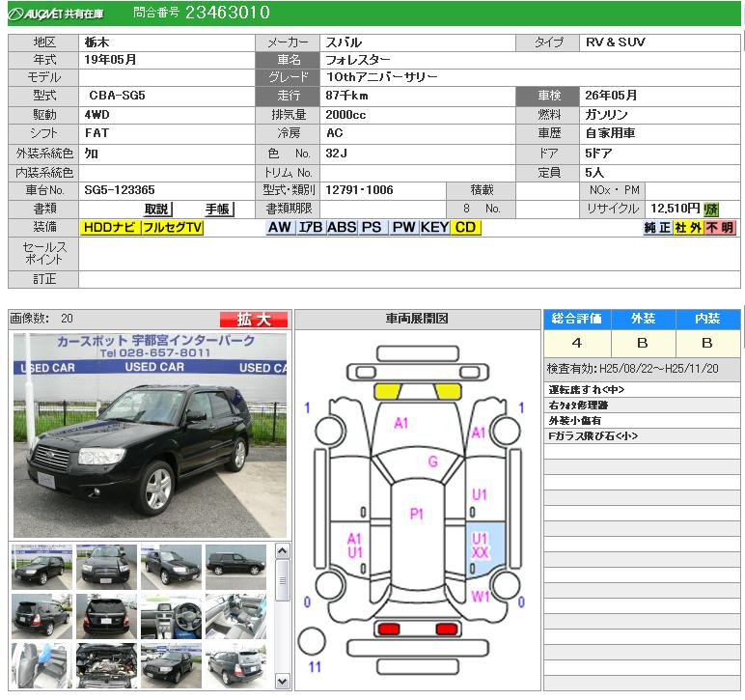Screen dimensions: 745x700
Task: Click the P1 roof mark on diagram
Action: tap(416, 515)
